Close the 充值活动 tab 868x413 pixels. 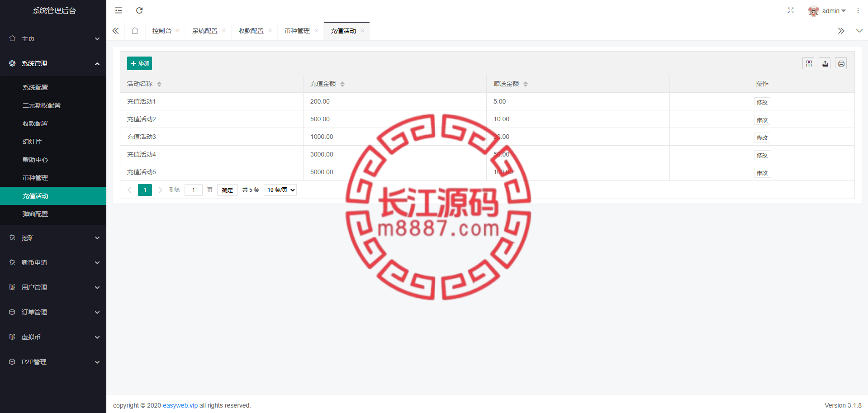[363, 31]
